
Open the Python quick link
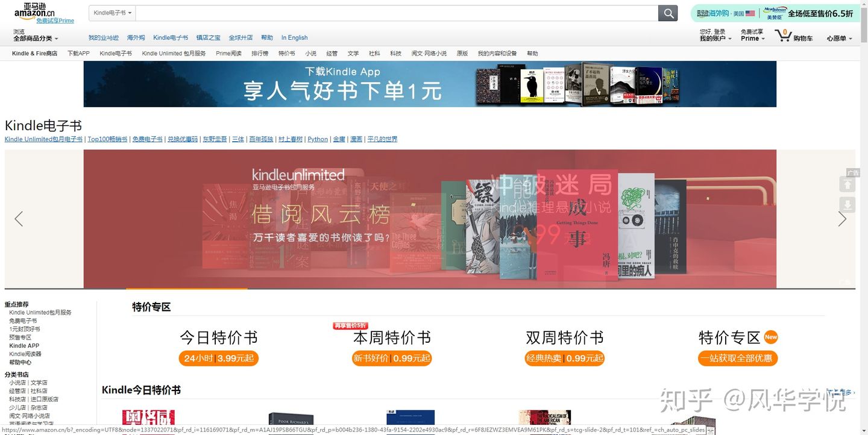click(x=318, y=139)
